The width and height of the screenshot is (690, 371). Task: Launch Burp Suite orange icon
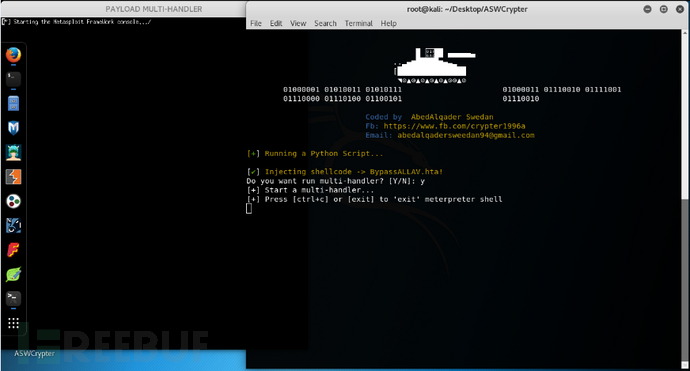13,177
